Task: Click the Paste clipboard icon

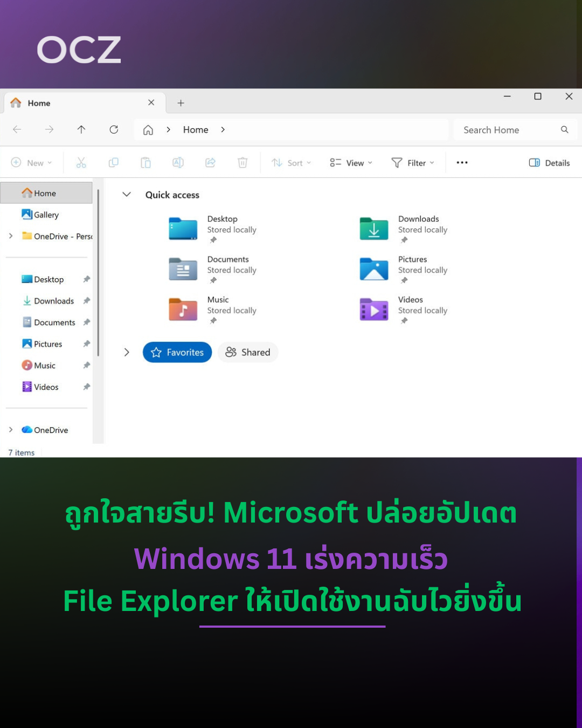Action: point(145,162)
